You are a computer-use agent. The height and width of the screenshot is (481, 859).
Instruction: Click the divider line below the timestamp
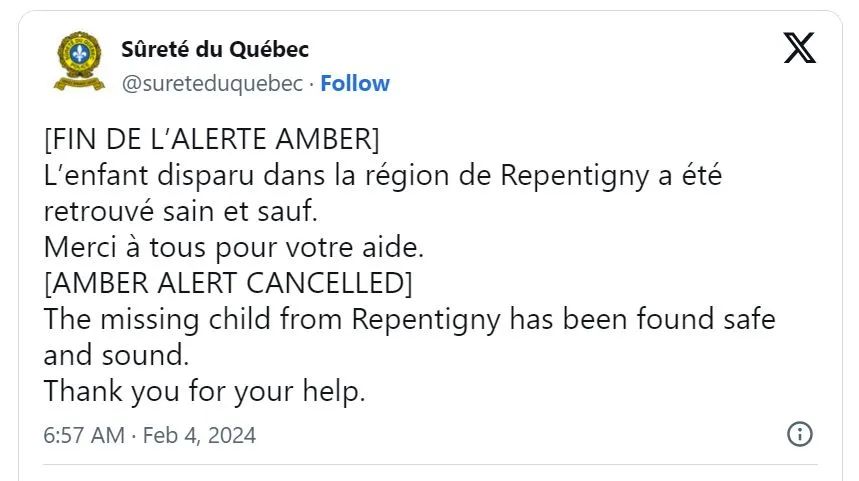pyautogui.click(x=430, y=465)
